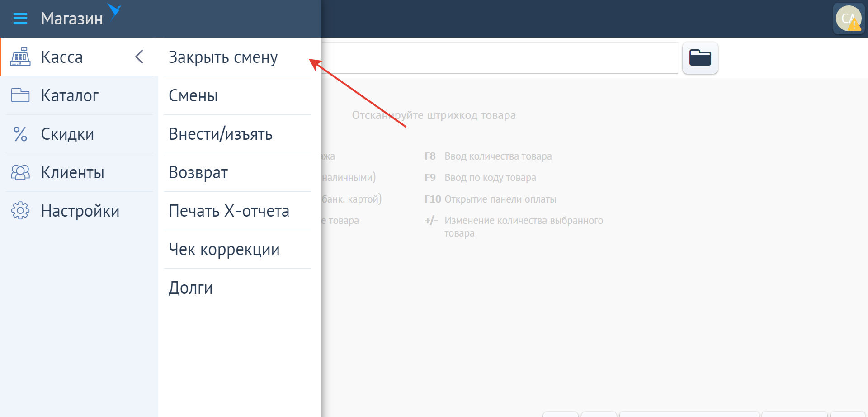Choose Внести/изъять
Screen dimensions: 868x417
pos(238,134)
